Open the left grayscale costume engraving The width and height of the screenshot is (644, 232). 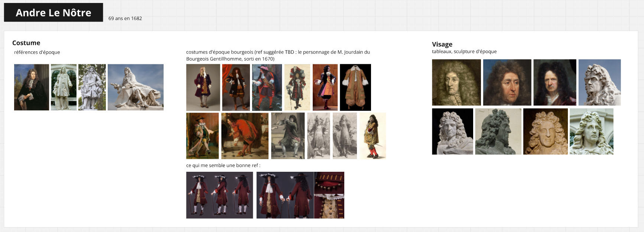319,136
